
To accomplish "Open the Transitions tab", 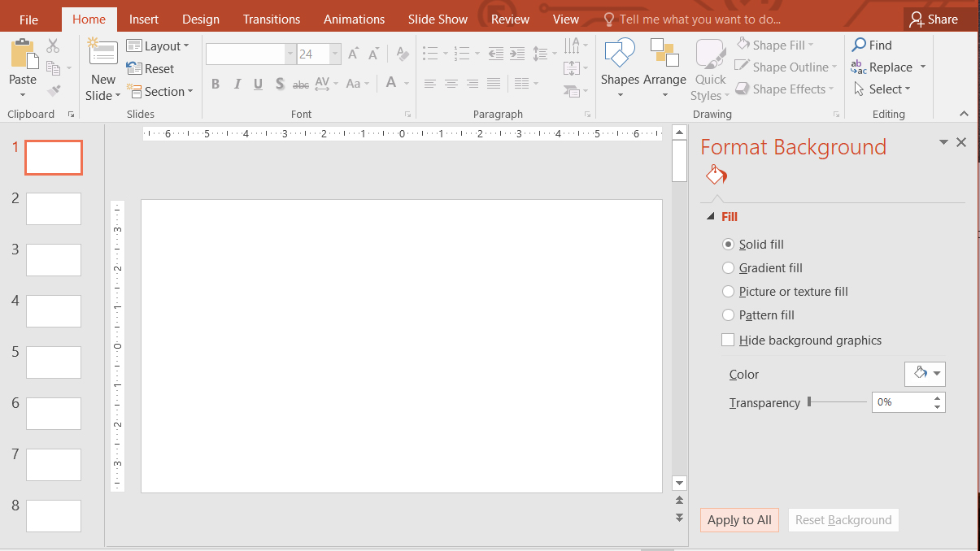I will pos(272,20).
